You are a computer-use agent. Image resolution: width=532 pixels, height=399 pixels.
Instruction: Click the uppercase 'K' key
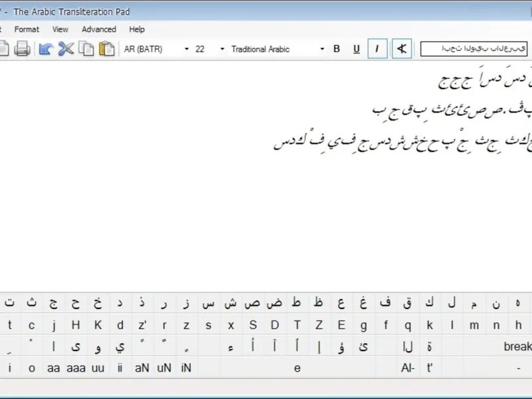98,325
